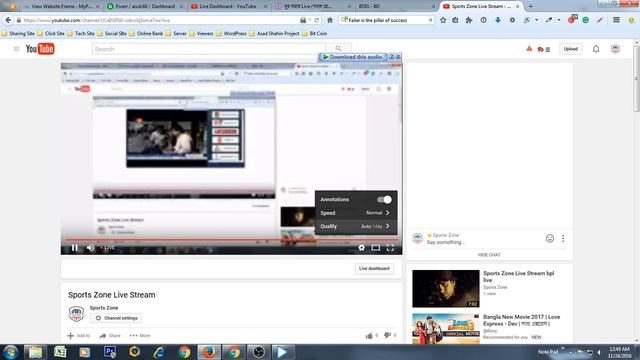Open the Online Bank bookmark folder
The image size is (640, 360).
coord(146,33)
